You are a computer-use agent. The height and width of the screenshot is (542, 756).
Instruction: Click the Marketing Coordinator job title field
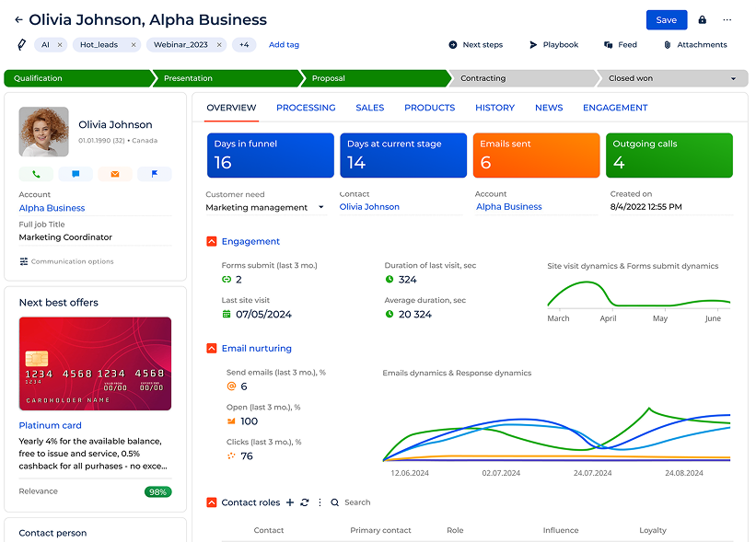click(x=95, y=237)
